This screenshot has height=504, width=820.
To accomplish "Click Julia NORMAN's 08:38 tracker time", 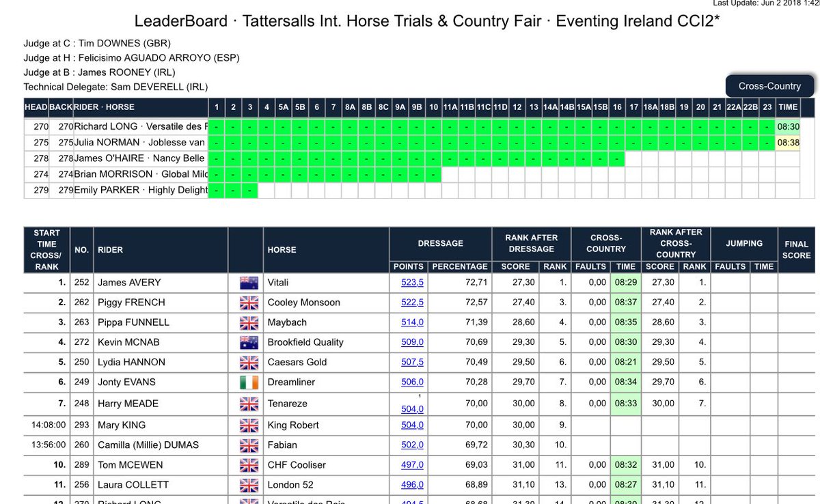I will pos(788,143).
